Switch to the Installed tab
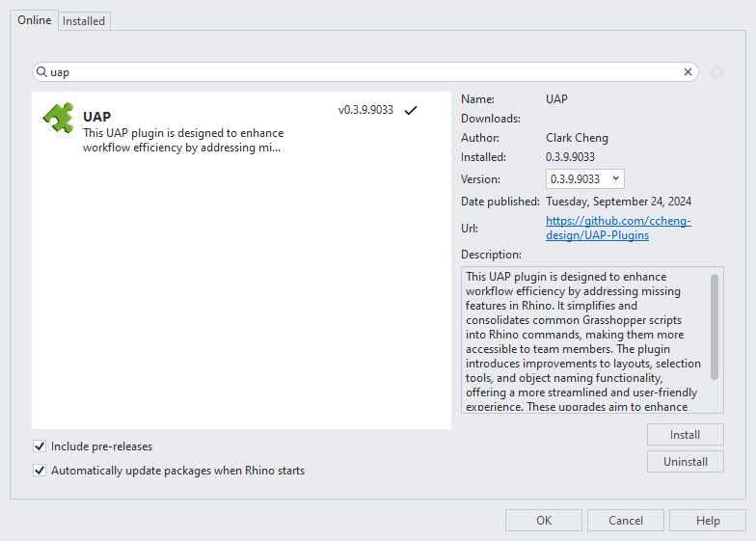Viewport: 756px width, 541px height. click(x=84, y=21)
